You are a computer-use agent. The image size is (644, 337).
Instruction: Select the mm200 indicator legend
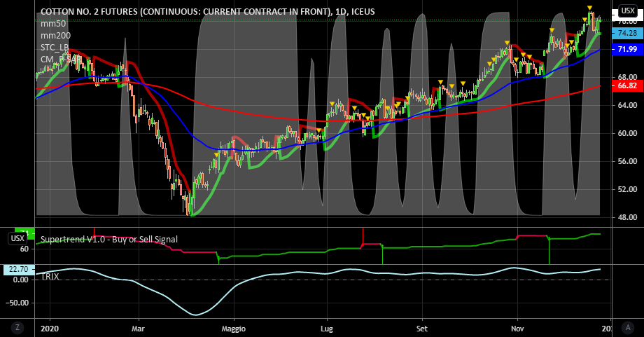pos(55,35)
